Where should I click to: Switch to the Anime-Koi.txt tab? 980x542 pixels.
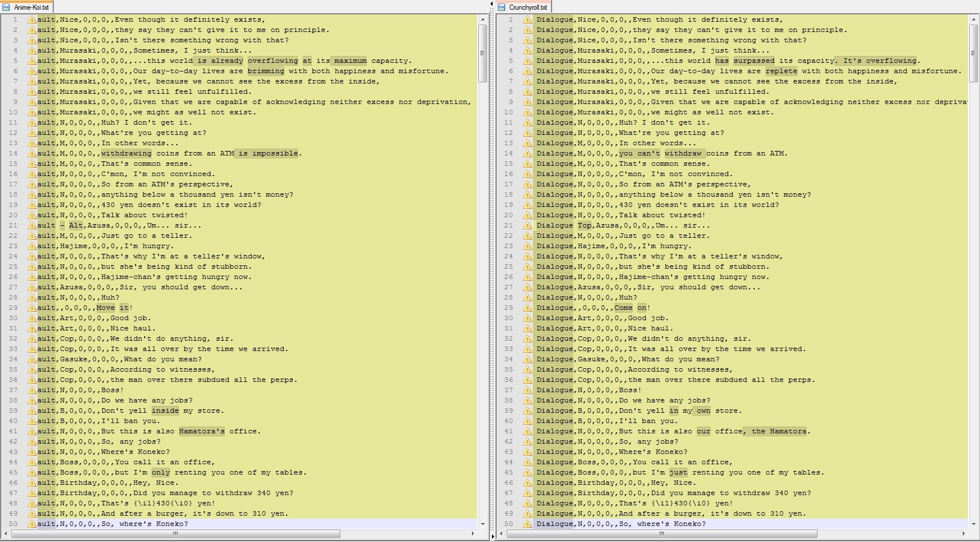27,7
